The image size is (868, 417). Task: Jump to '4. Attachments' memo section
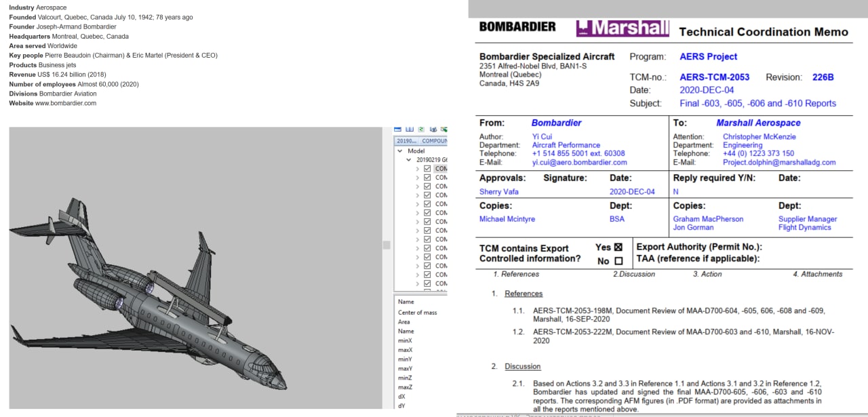[818, 274]
